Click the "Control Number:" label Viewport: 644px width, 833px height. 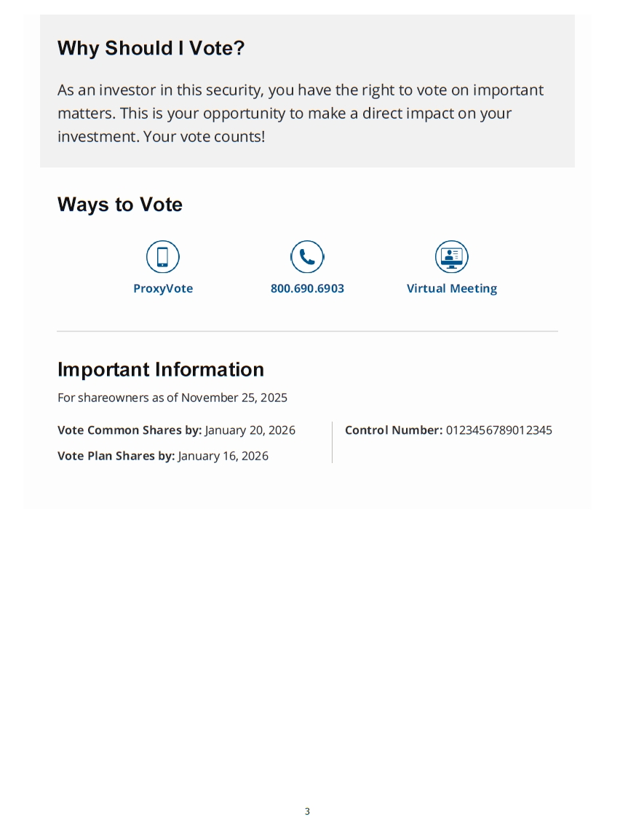coord(393,430)
